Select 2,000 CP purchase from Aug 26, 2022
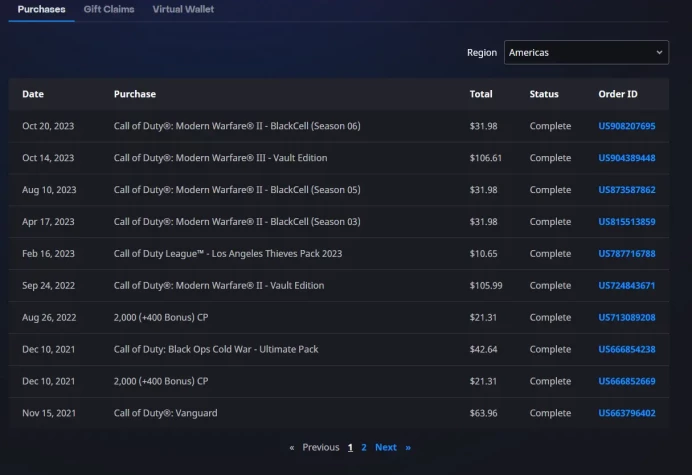 pos(161,317)
